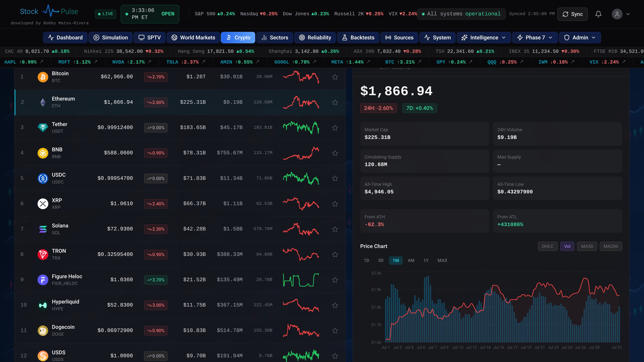Toggle OHLC chart mode
Viewport: 644px width, 362px height.
(548, 246)
